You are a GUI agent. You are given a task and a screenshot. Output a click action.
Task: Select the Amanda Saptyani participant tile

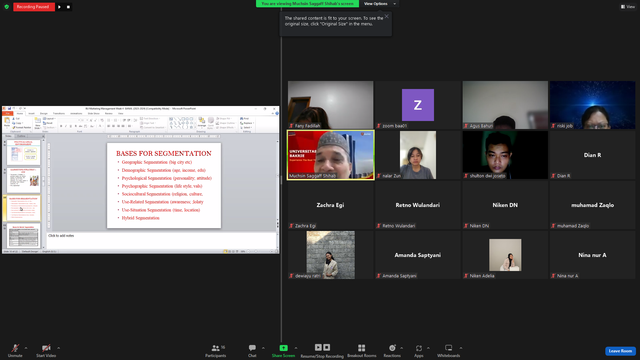coord(418,255)
